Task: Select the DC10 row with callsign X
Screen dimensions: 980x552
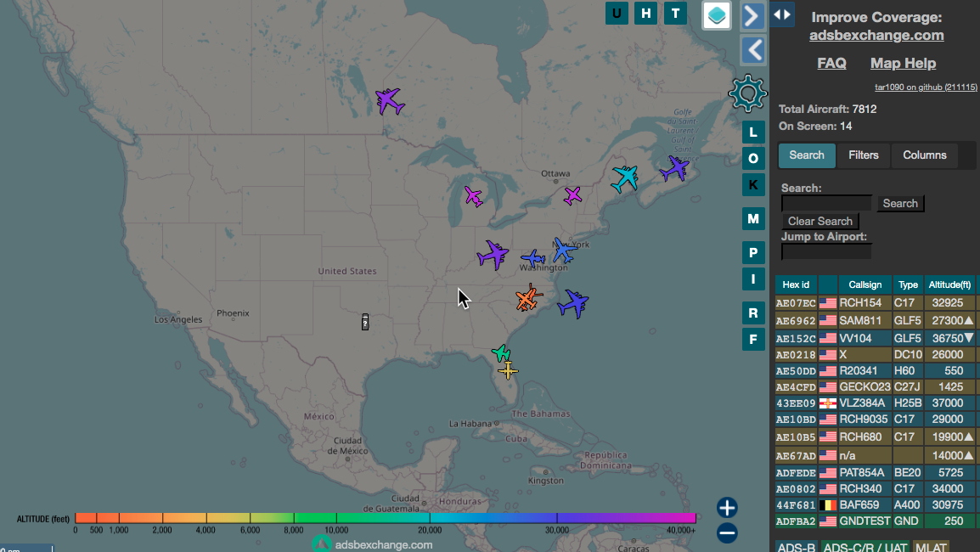Action: click(x=875, y=354)
